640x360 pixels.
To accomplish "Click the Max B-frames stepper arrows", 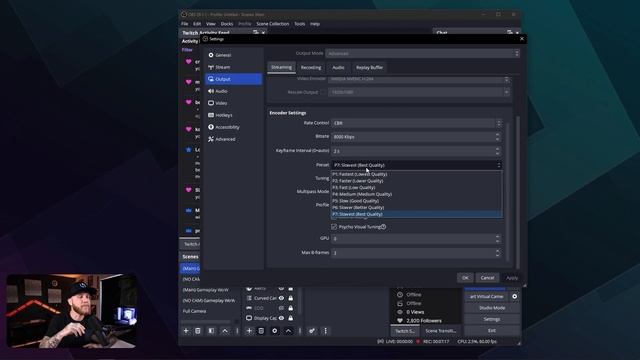I will click(x=497, y=253).
